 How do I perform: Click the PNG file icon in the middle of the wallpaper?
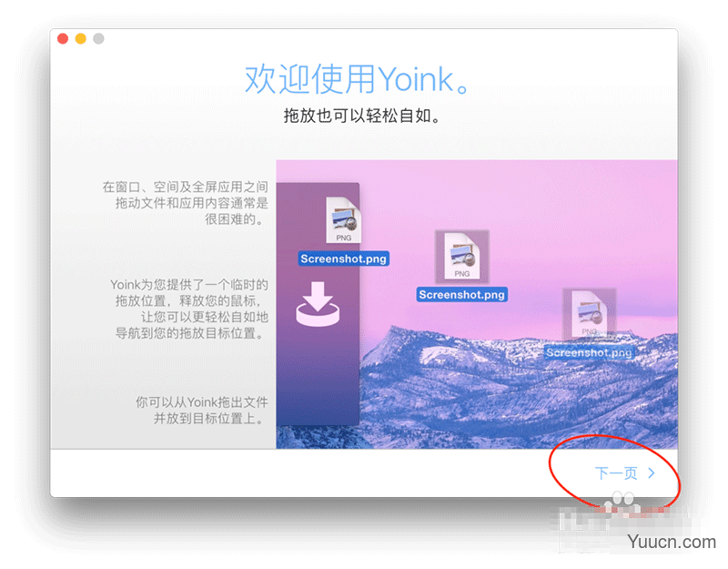(462, 257)
